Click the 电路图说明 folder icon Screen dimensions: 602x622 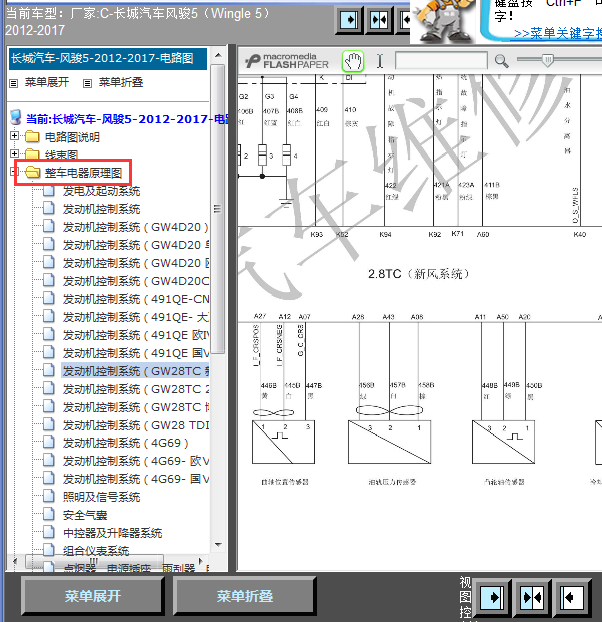[x=32, y=136]
